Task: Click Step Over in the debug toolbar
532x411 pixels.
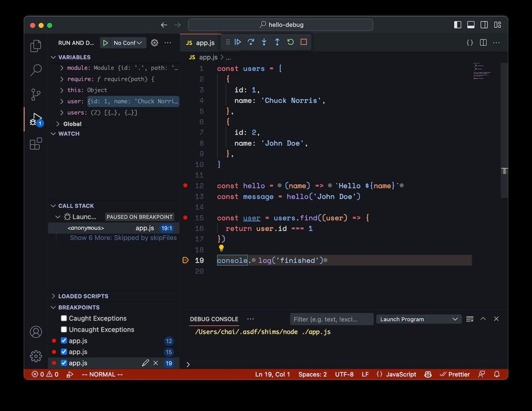Action: [251, 42]
